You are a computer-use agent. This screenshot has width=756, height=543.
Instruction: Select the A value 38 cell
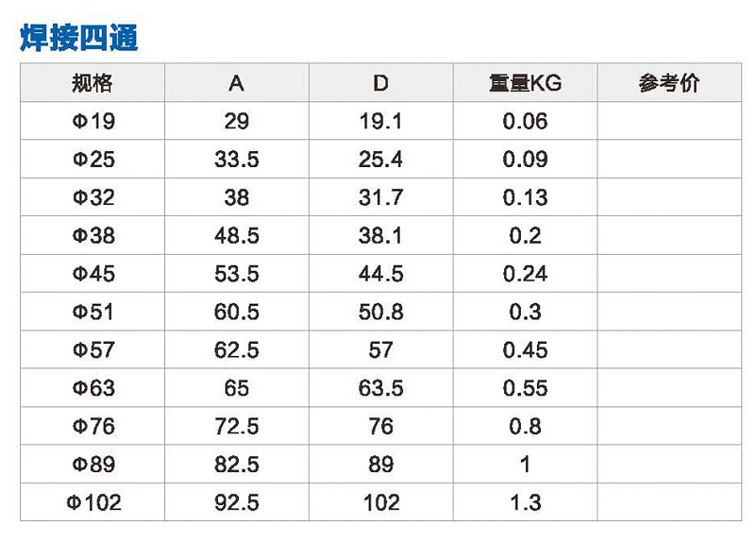tap(237, 196)
